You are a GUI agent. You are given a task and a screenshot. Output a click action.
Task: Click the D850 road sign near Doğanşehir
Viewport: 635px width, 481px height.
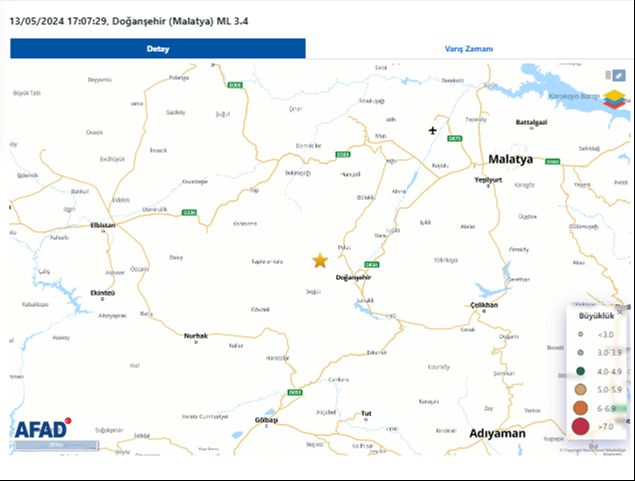point(371,265)
